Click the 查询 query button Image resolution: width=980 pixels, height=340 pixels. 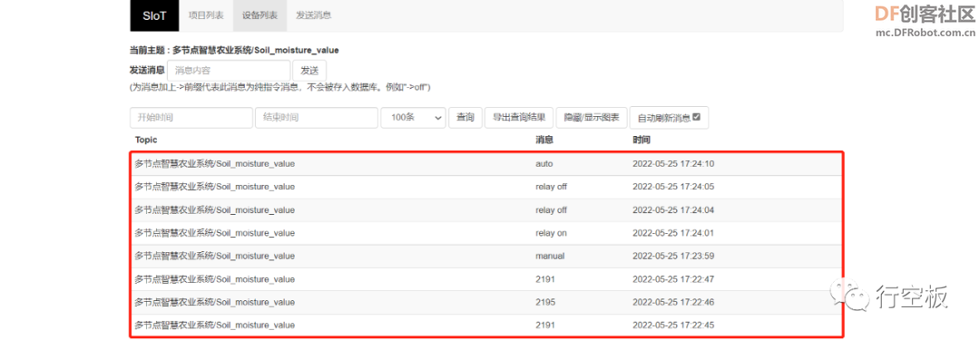pyautogui.click(x=465, y=118)
